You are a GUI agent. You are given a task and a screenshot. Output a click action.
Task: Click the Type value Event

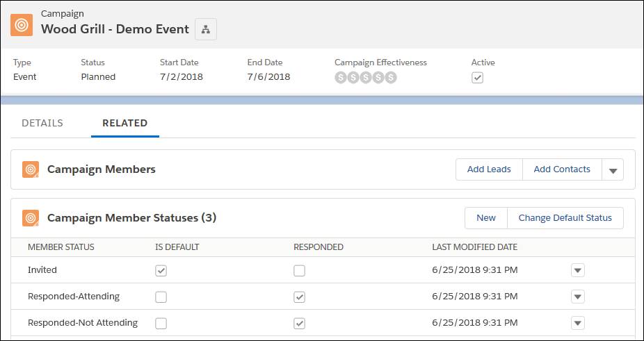24,76
